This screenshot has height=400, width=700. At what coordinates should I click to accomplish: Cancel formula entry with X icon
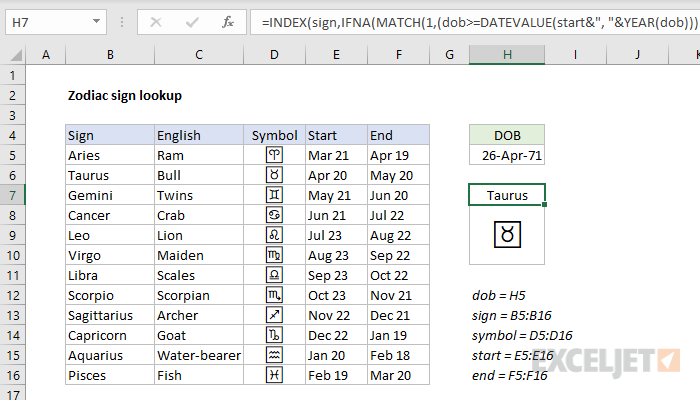pyautogui.click(x=156, y=22)
